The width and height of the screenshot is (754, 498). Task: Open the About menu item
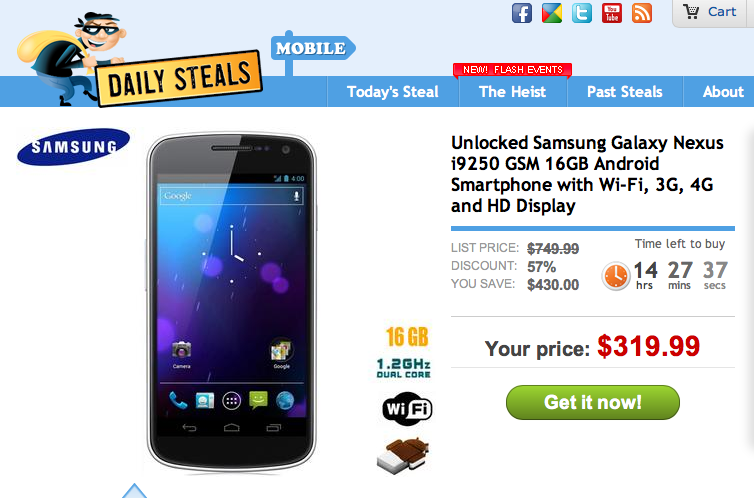(x=723, y=91)
